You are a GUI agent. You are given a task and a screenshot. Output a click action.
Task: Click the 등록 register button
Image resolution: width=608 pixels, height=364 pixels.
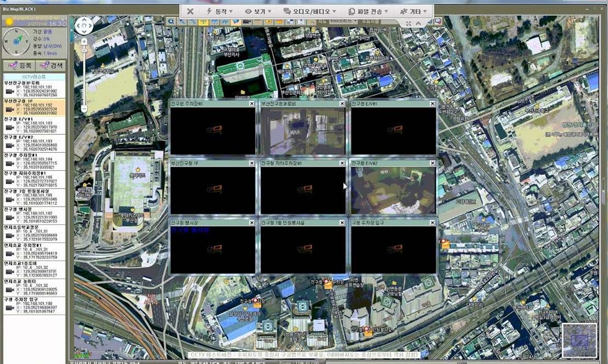click(x=18, y=66)
